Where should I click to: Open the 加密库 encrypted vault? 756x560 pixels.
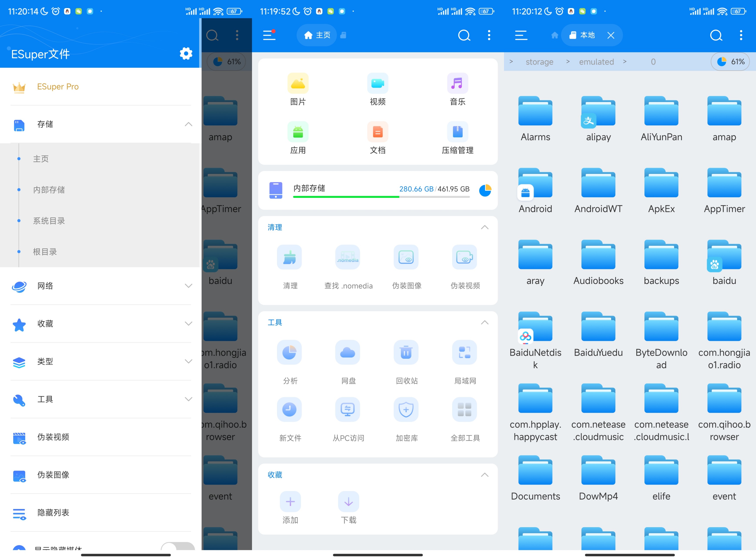[x=406, y=410]
